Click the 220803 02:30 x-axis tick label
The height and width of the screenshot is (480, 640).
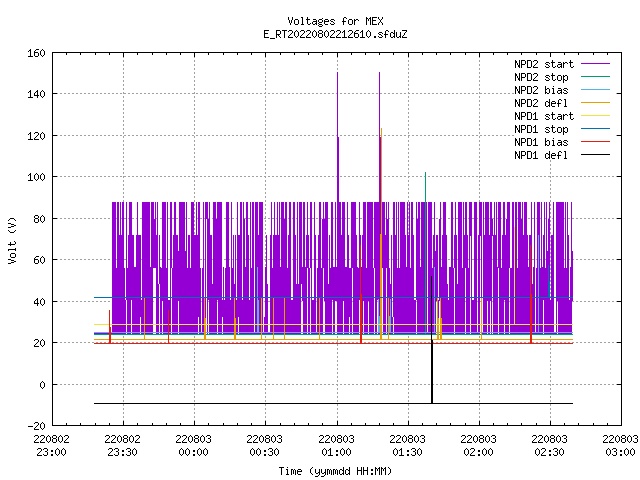coord(549,445)
